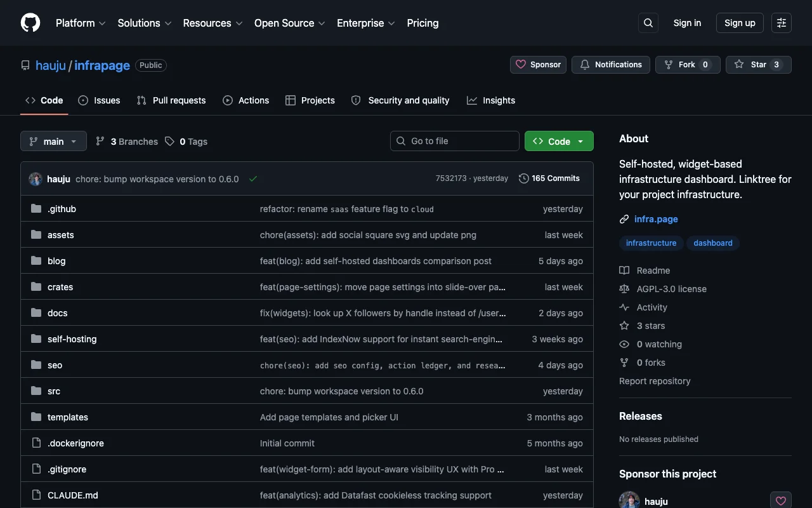Viewport: 812px width, 508px height.
Task: Open commit 7532173 hash link
Action: [x=451, y=178]
